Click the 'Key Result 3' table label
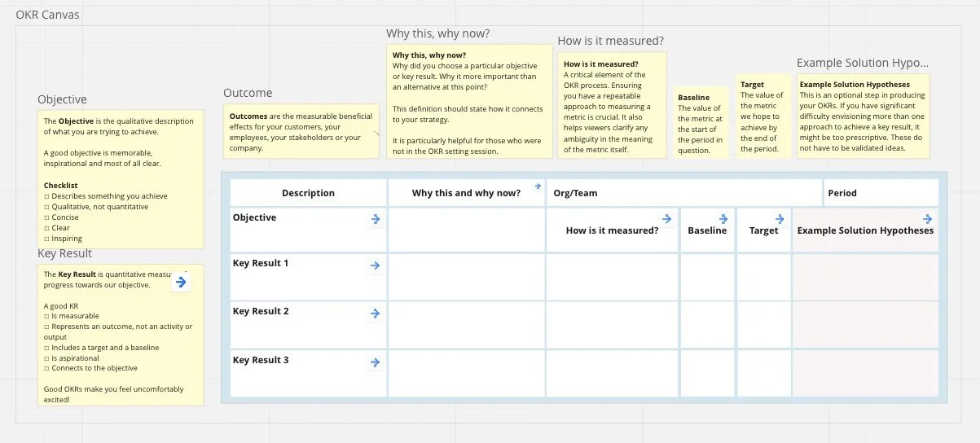Screen dimensions: 980x443 pyautogui.click(x=261, y=360)
